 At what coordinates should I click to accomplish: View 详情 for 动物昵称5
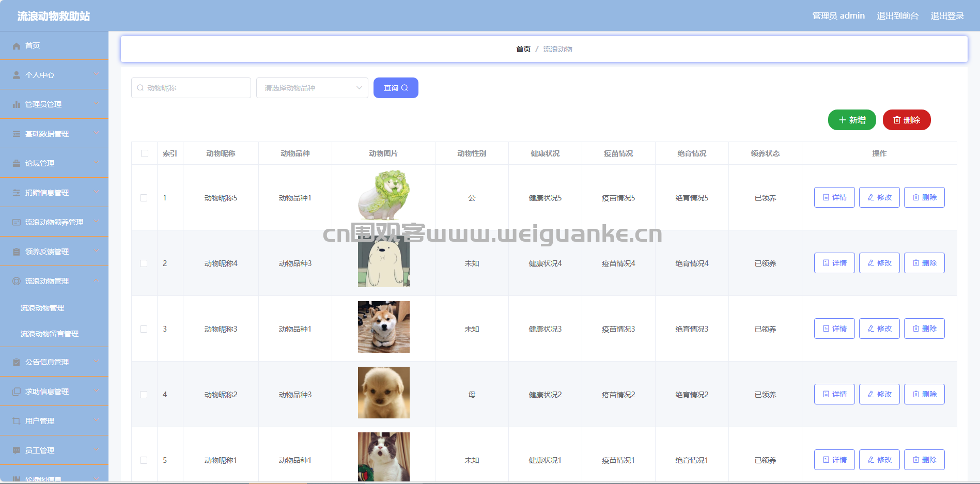tap(834, 197)
